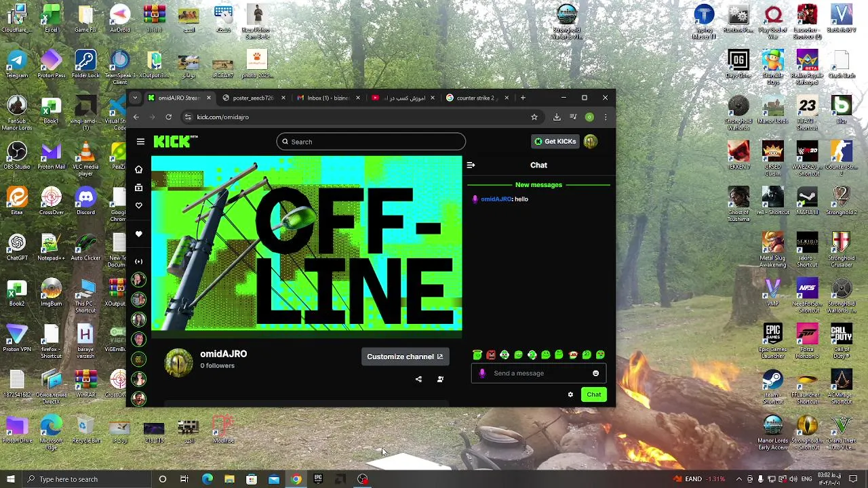Switch to counter strike 2 Google tab
The width and height of the screenshot is (868, 488).
click(x=476, y=98)
